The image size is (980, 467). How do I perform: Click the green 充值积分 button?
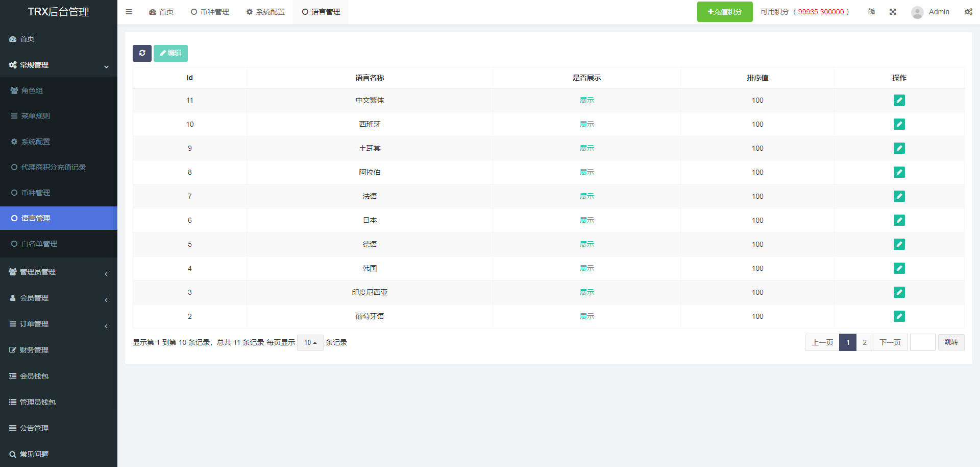click(724, 12)
